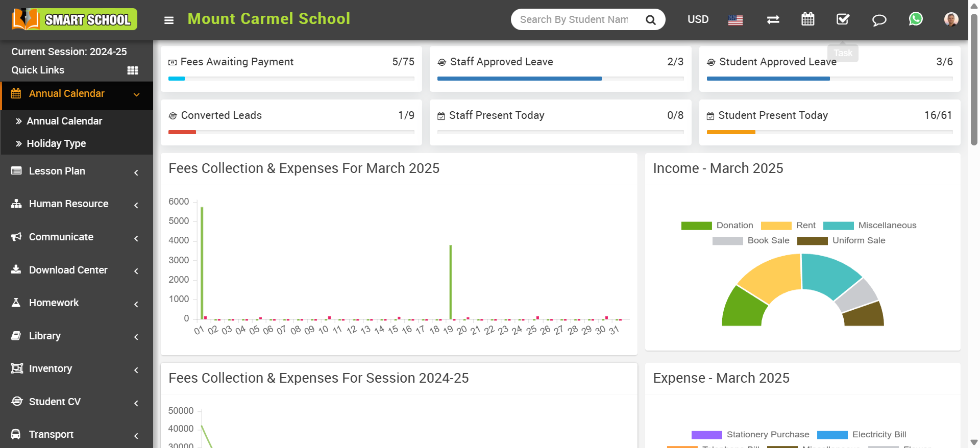The height and width of the screenshot is (448, 980).
Task: Open the WhatsApp icon
Action: coord(916,19)
